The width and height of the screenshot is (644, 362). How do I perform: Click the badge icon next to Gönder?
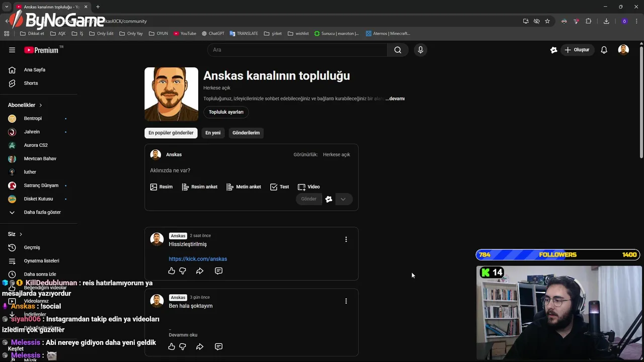(329, 199)
